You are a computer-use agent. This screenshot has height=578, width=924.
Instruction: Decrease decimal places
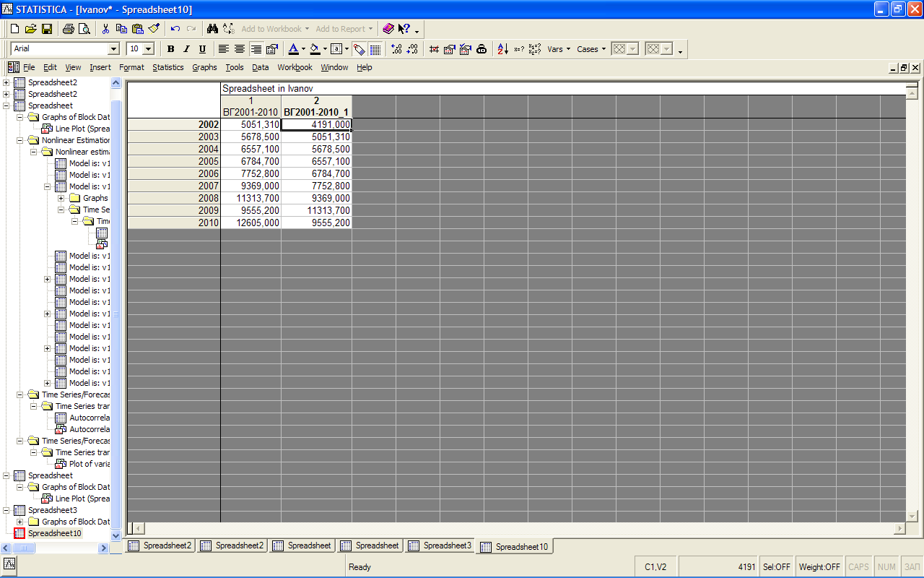point(412,49)
